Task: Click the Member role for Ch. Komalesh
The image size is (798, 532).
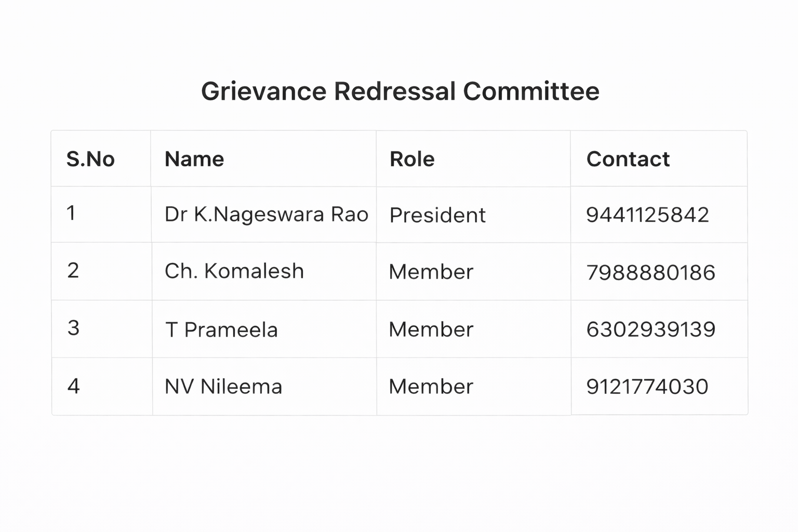Action: click(x=431, y=272)
